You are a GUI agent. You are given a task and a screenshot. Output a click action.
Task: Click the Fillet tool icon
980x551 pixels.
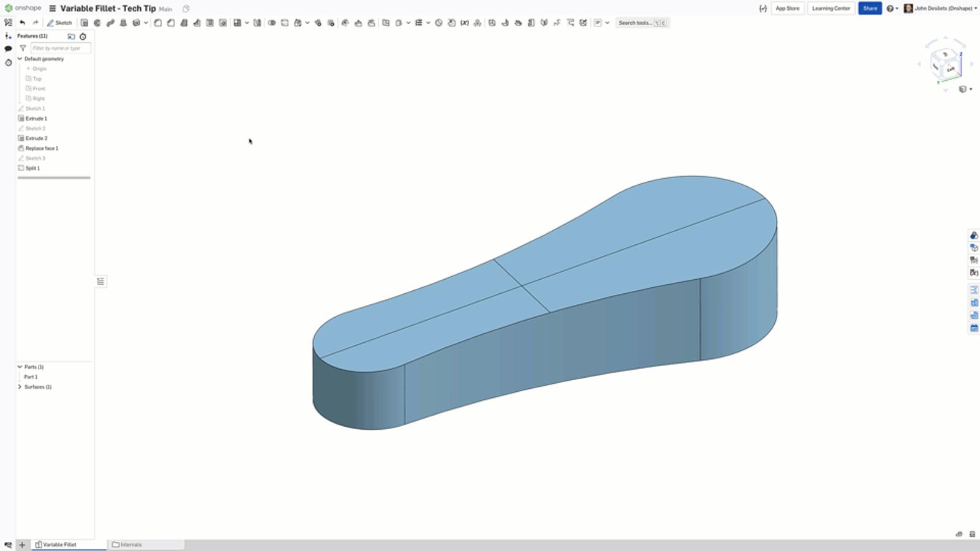coord(157,23)
